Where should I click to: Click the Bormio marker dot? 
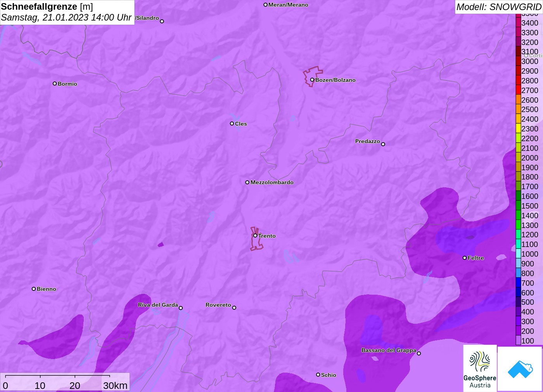click(x=55, y=83)
